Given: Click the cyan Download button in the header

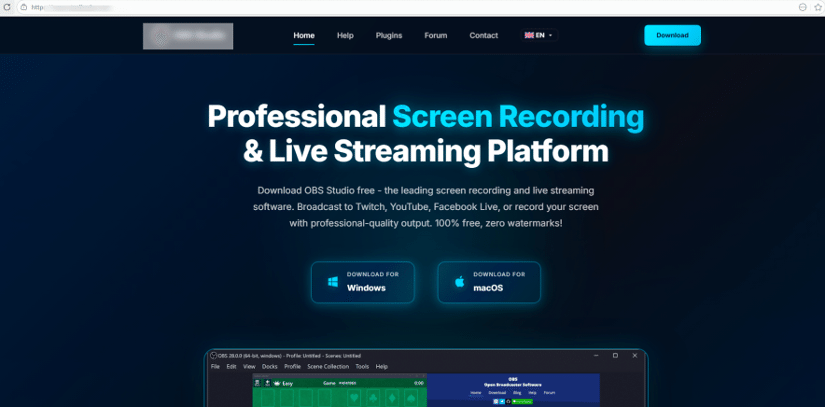Looking at the screenshot, I should point(672,35).
